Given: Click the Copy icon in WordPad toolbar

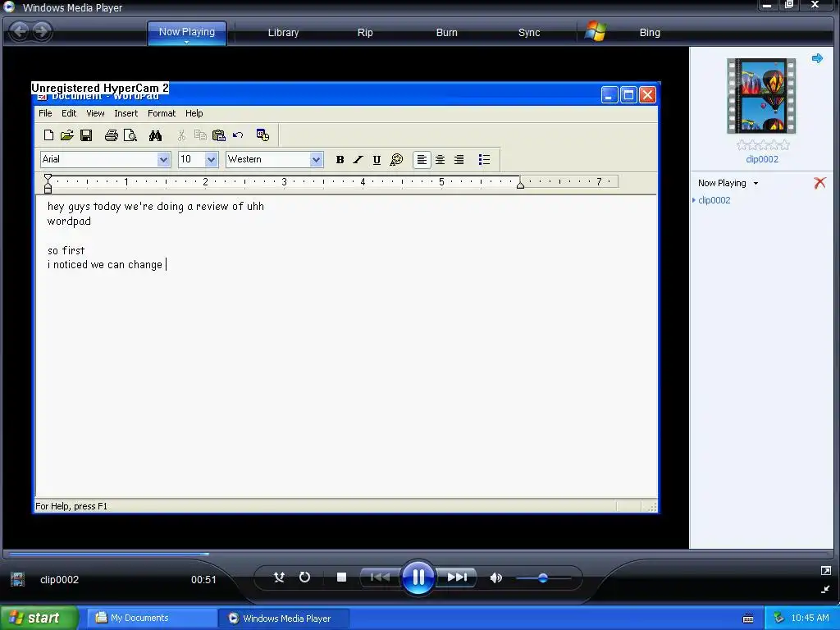Looking at the screenshot, I should tap(200, 135).
